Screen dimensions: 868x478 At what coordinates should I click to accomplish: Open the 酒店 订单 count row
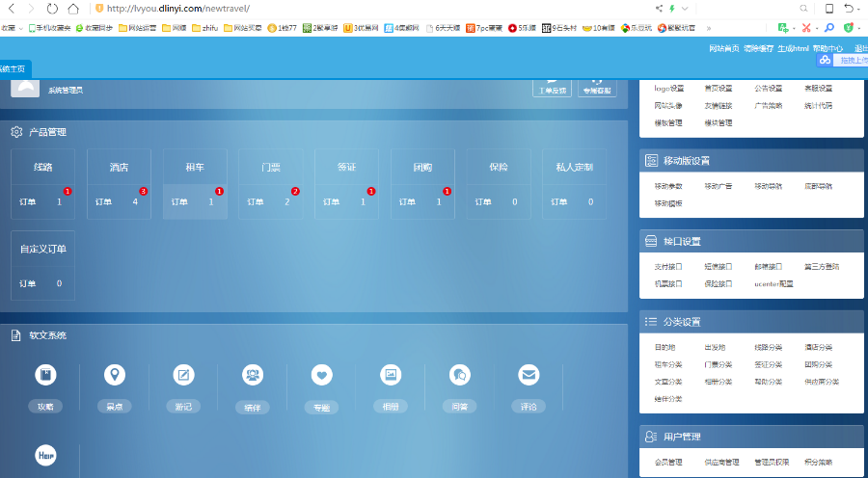click(x=119, y=202)
